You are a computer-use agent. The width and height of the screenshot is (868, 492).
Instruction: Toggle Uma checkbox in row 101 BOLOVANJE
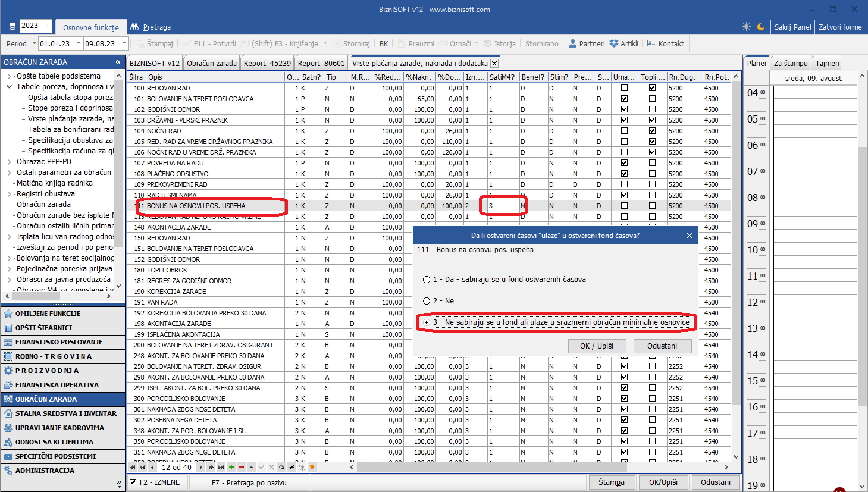(624, 99)
